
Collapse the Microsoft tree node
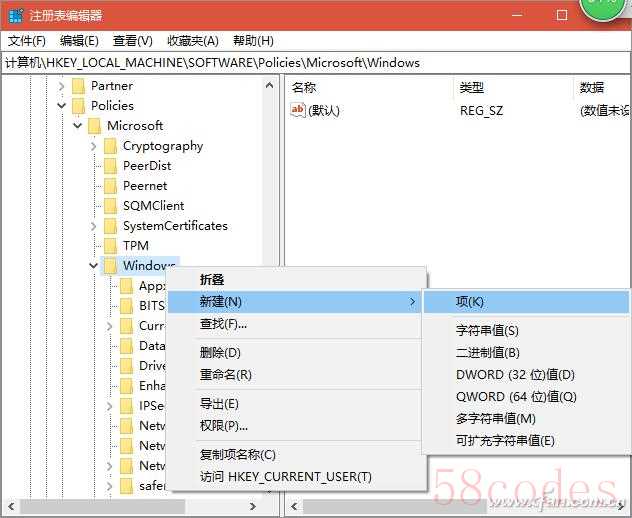pos(78,126)
